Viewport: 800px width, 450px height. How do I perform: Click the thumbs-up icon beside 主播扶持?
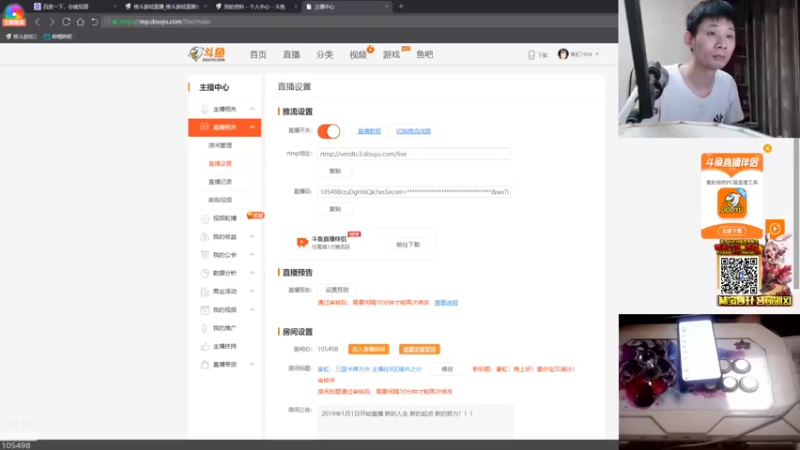204,346
